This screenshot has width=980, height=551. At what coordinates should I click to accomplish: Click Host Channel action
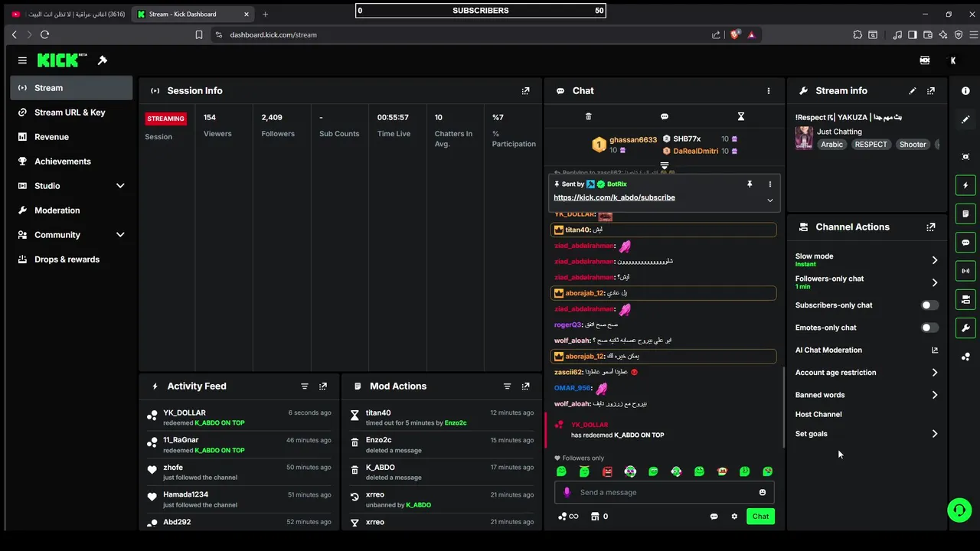pyautogui.click(x=818, y=415)
